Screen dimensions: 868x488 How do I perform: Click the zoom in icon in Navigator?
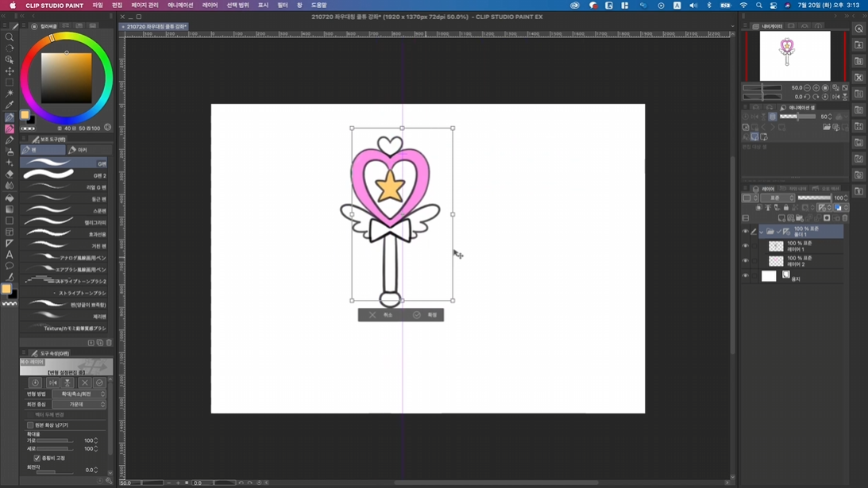pos(816,88)
